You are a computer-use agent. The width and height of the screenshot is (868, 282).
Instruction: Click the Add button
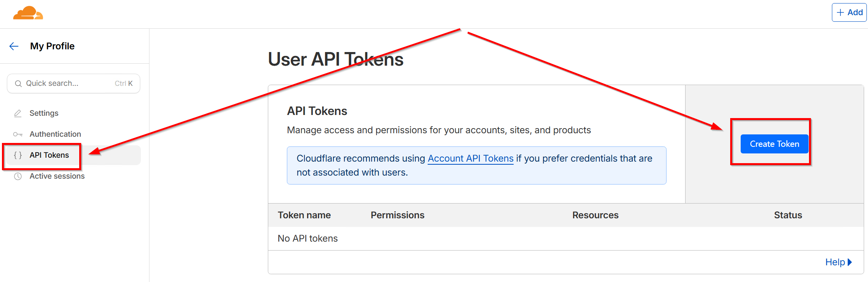849,12
